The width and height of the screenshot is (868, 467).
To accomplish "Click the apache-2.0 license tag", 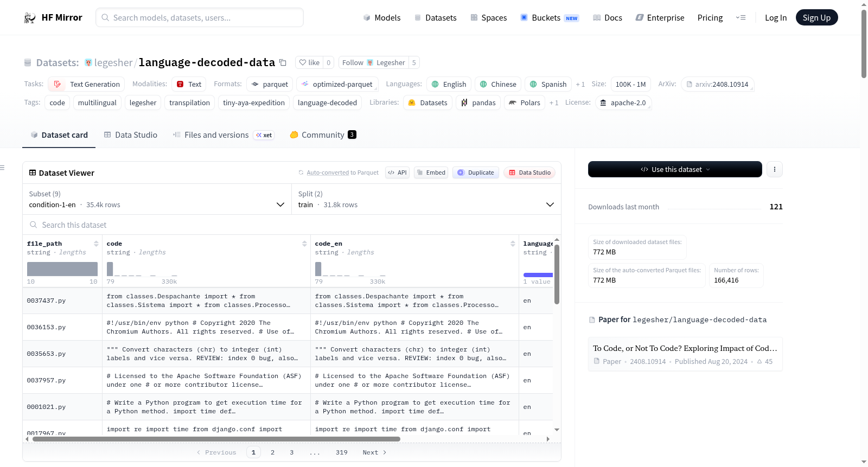I will 623,103.
